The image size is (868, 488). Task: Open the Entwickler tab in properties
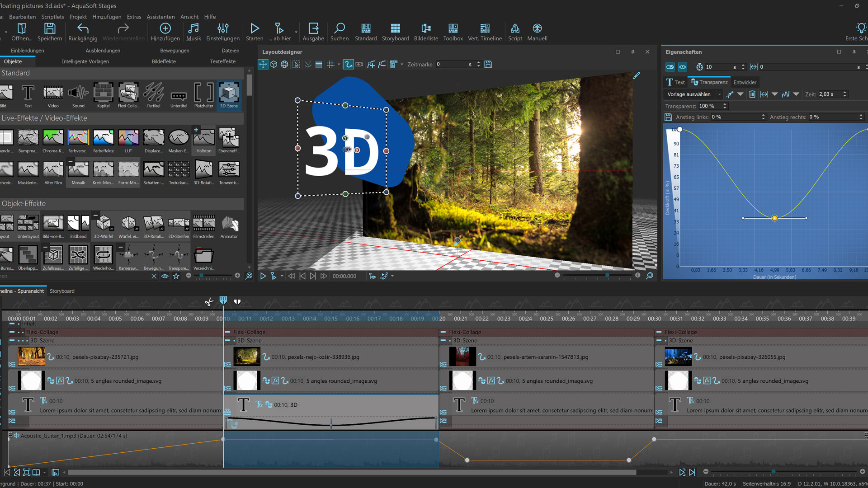pyautogui.click(x=745, y=82)
